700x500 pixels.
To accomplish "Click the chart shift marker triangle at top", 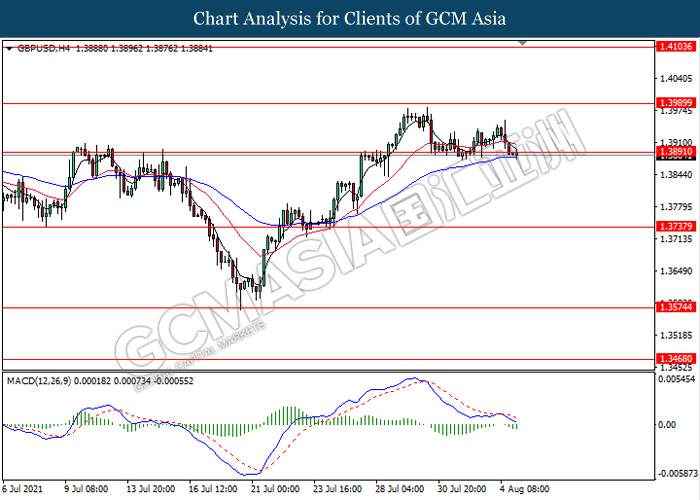I will coord(522,43).
